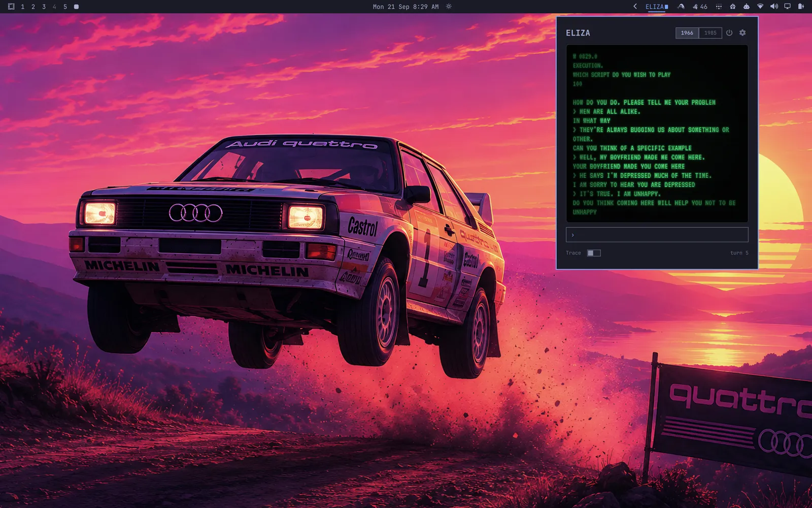Click the power icon in ELIZA header

click(x=729, y=33)
